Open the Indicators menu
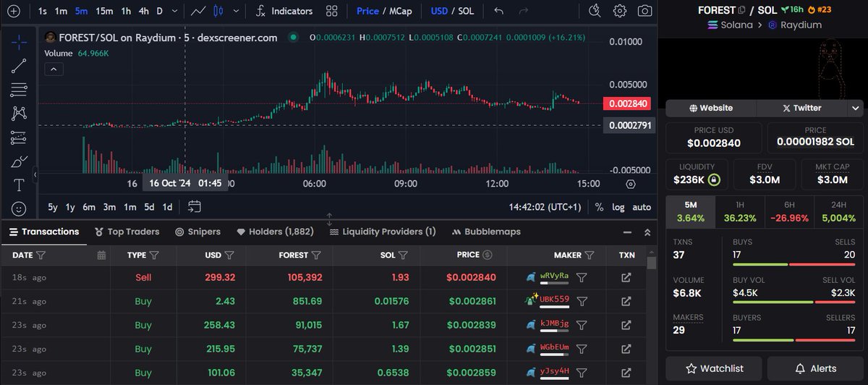 click(284, 11)
